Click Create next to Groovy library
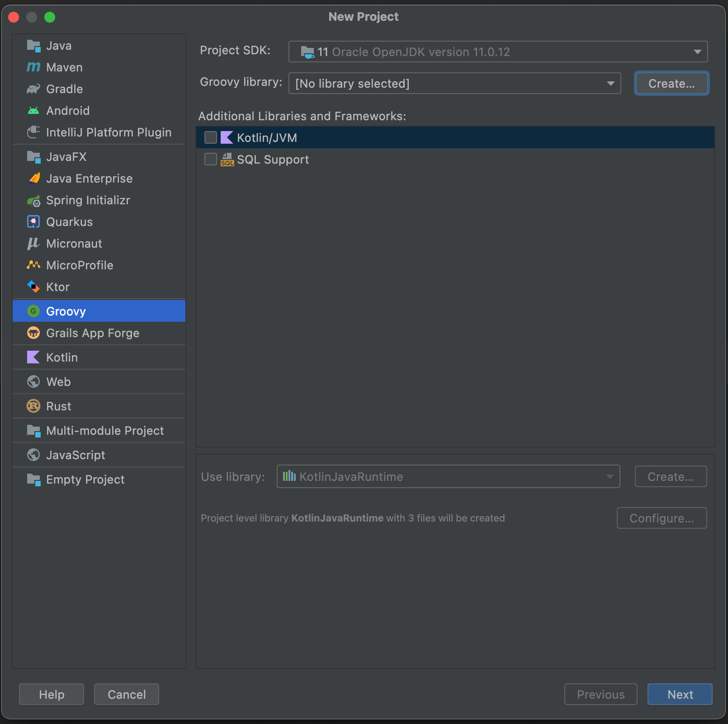The height and width of the screenshot is (724, 728). 671,83
